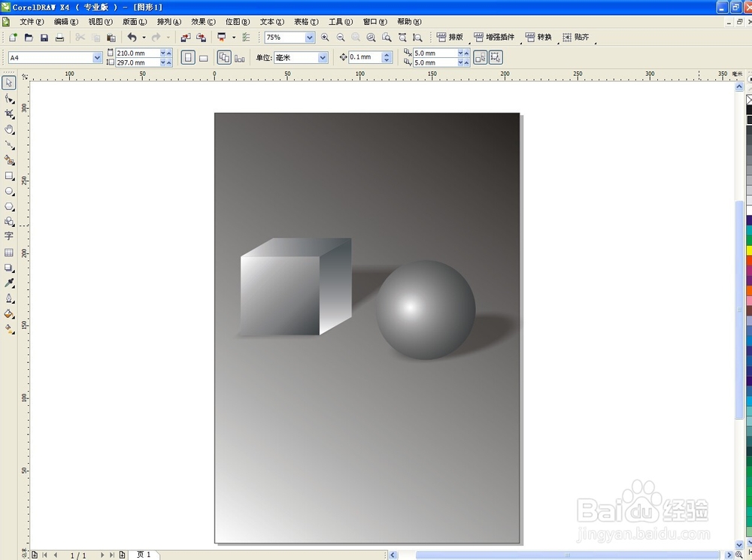The width and height of the screenshot is (752, 560).
Task: Open the A4 paper size dropdown
Action: pyautogui.click(x=97, y=58)
